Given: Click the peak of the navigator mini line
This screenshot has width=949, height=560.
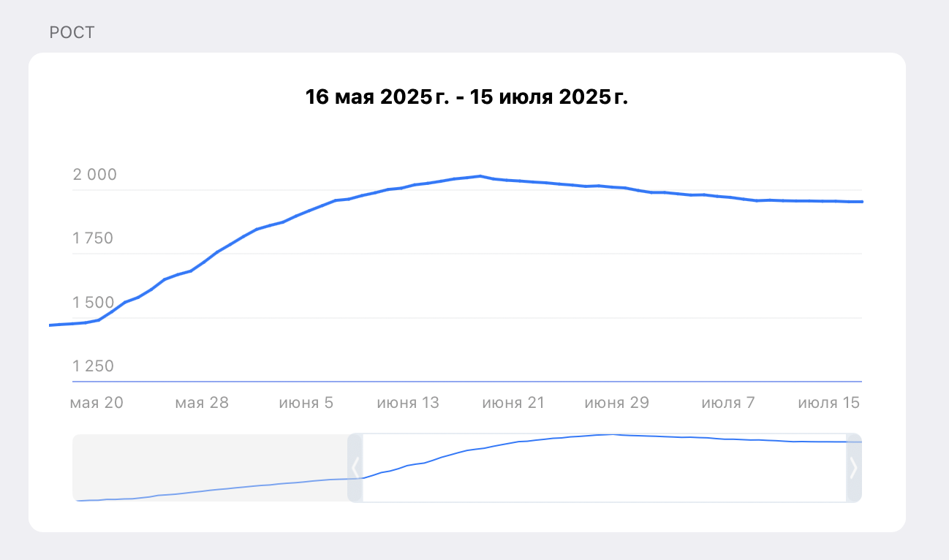Looking at the screenshot, I should [x=613, y=434].
